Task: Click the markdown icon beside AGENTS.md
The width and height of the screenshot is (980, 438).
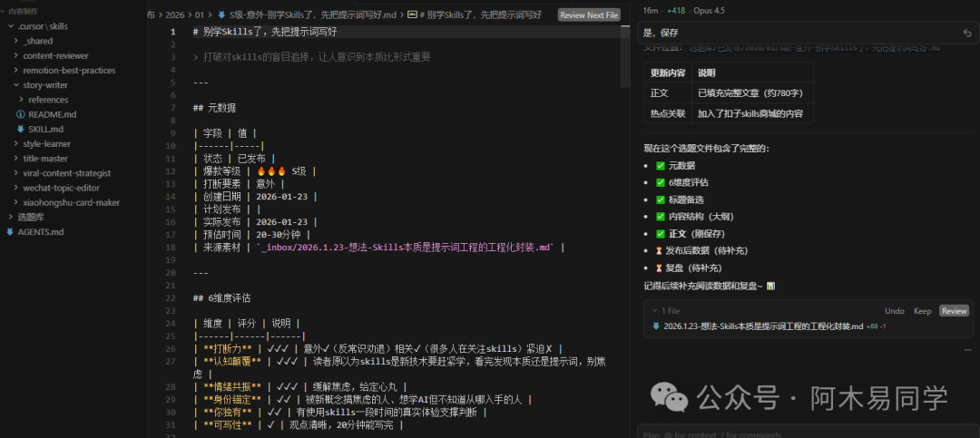Action: (x=10, y=232)
